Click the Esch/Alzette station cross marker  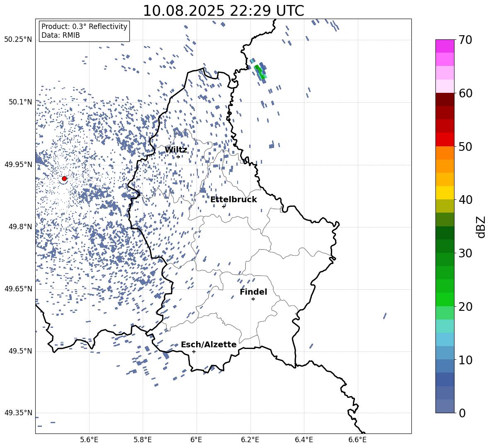click(194, 351)
